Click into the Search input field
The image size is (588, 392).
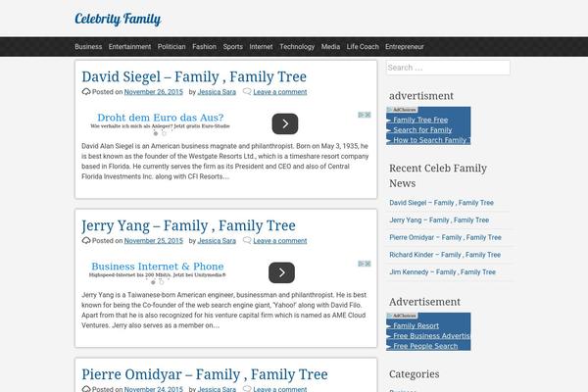(x=448, y=68)
